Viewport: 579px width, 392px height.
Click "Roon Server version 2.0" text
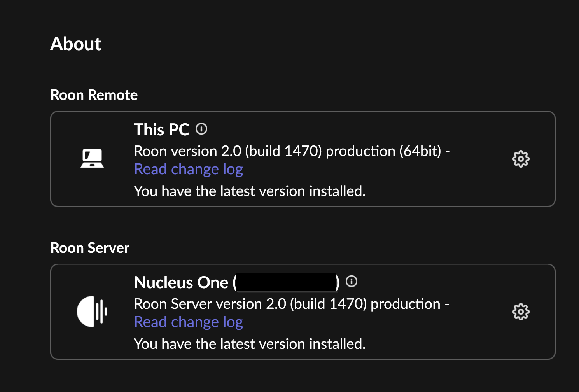tap(210, 304)
